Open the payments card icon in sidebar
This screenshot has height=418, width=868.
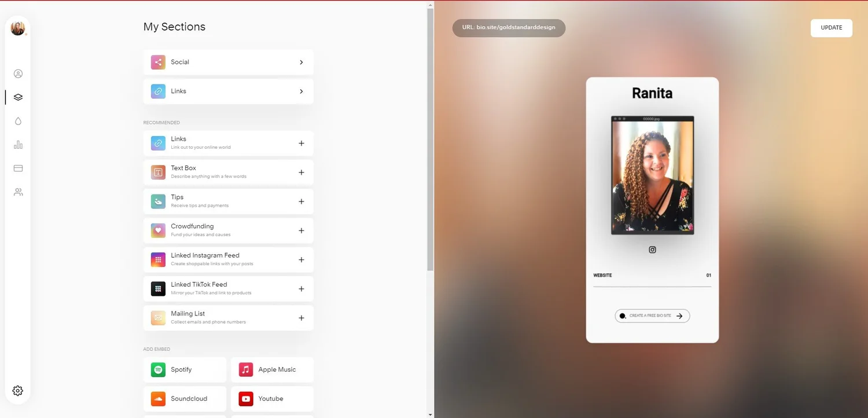tap(18, 168)
